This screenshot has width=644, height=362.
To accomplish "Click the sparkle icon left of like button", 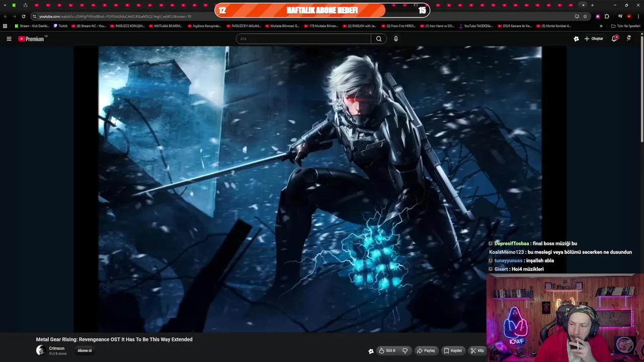I will click(x=371, y=351).
